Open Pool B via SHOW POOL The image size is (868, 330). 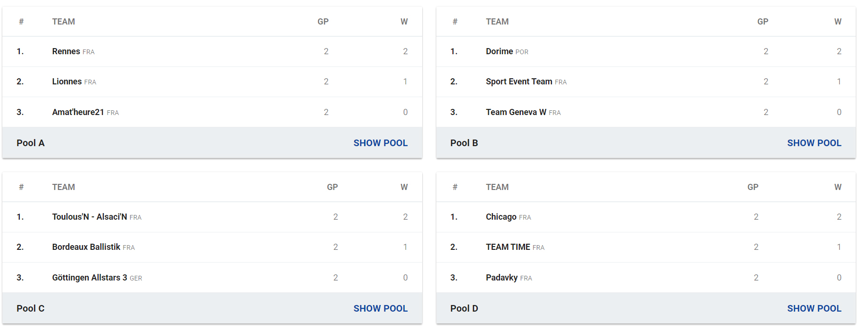(x=814, y=143)
